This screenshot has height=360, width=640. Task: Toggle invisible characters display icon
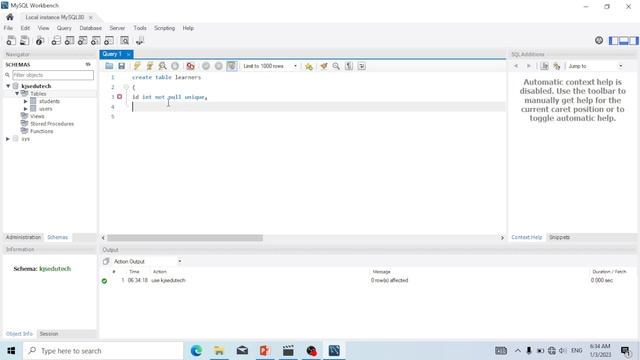(349, 66)
